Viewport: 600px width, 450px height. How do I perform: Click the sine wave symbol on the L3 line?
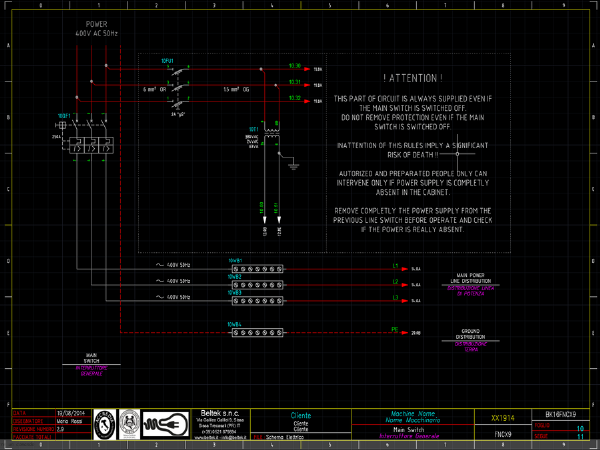click(160, 297)
